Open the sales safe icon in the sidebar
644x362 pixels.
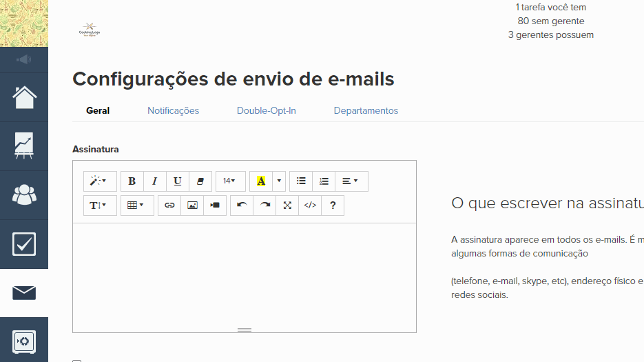24,341
